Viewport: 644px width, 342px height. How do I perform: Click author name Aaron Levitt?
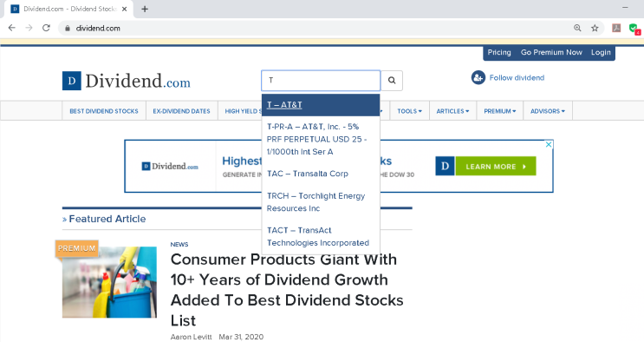pyautogui.click(x=191, y=337)
